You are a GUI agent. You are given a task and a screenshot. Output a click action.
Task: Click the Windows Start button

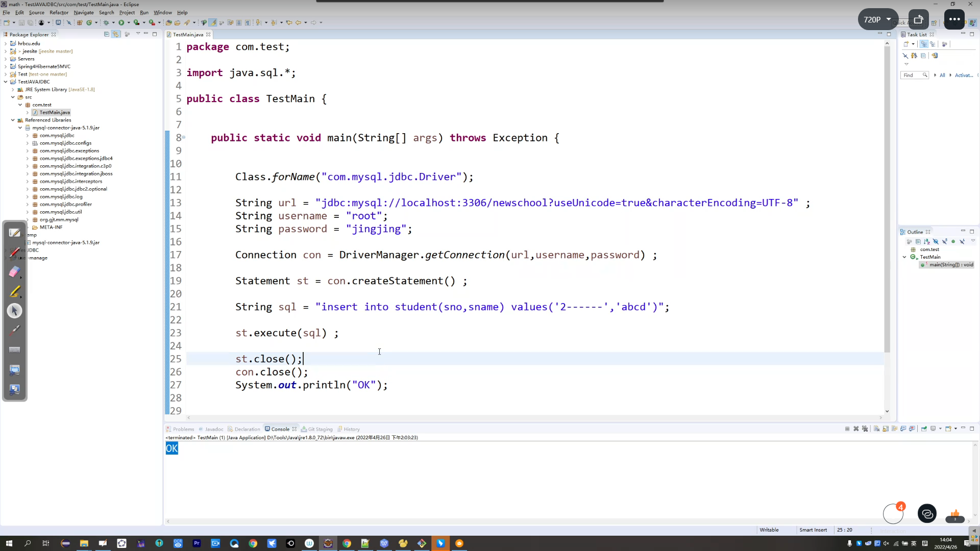[9, 543]
